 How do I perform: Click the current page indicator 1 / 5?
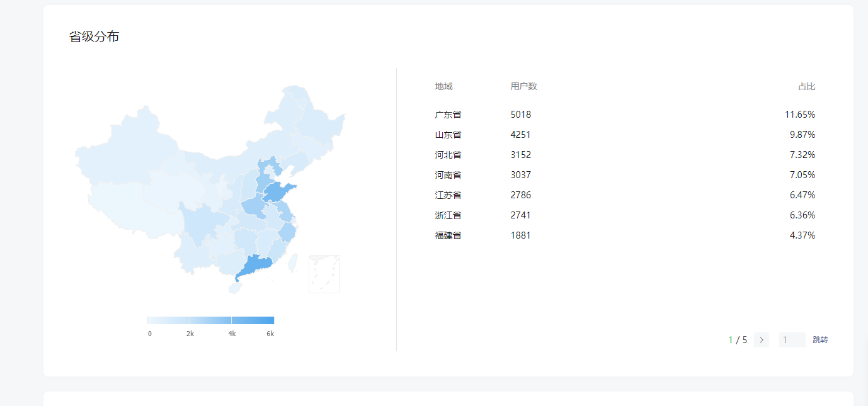pyautogui.click(x=738, y=340)
